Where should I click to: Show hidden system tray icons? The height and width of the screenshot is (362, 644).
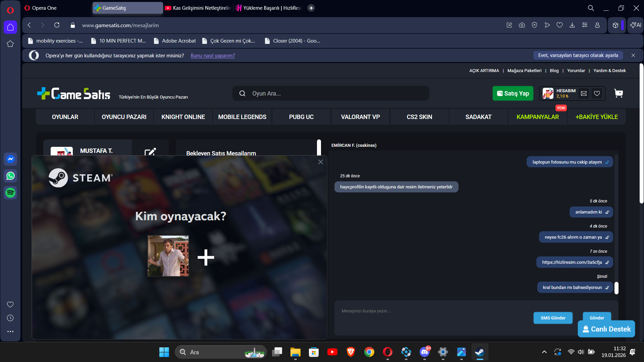[x=544, y=352]
